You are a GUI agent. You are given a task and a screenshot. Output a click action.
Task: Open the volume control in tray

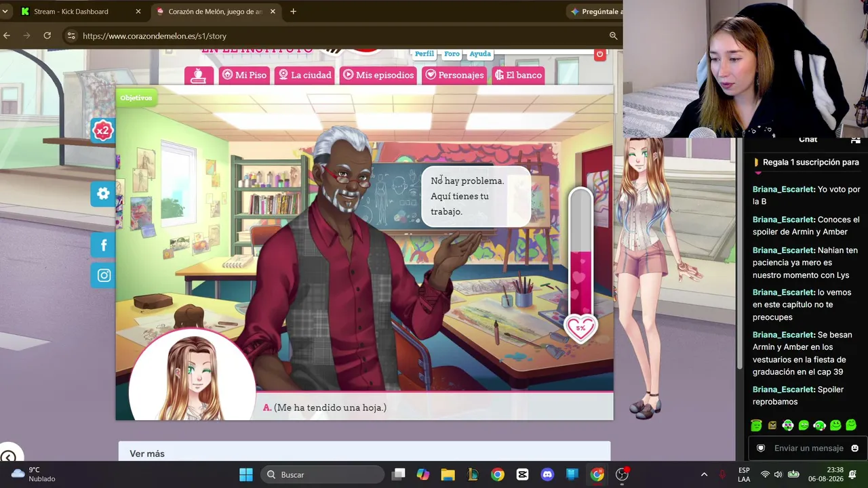pos(778,474)
